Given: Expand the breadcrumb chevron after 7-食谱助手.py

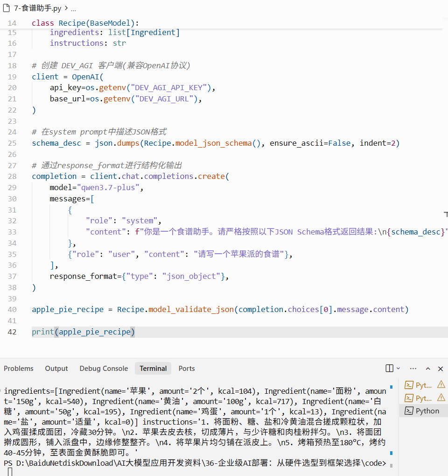Looking at the screenshot, I should pyautogui.click(x=66, y=8).
